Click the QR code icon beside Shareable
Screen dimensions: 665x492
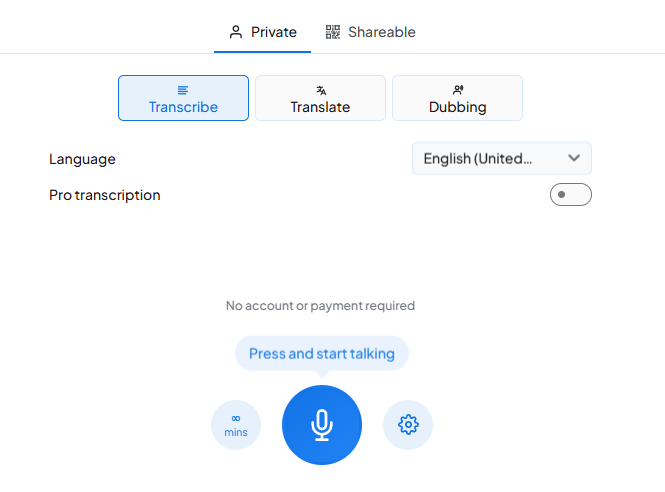(333, 32)
